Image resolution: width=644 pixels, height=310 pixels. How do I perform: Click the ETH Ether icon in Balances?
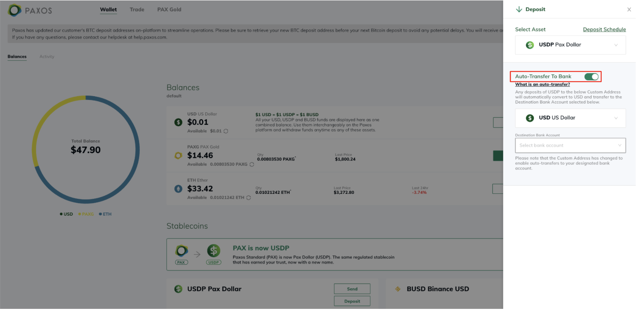click(x=179, y=189)
